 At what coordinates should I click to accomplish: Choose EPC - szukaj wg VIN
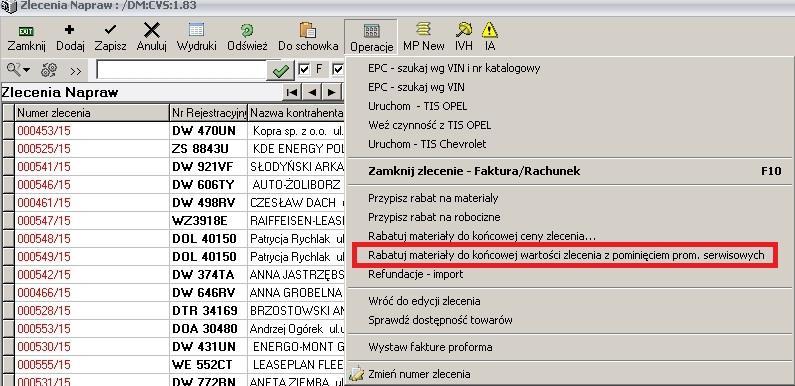point(416,87)
